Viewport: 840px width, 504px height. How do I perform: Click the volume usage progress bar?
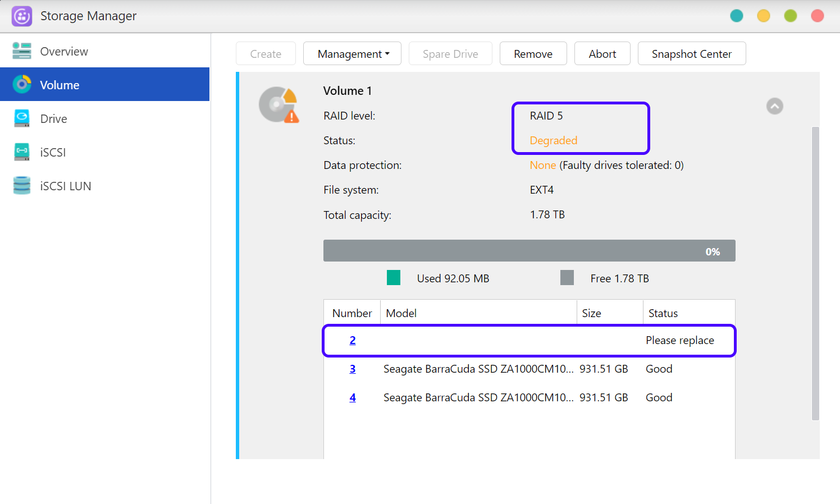529,251
